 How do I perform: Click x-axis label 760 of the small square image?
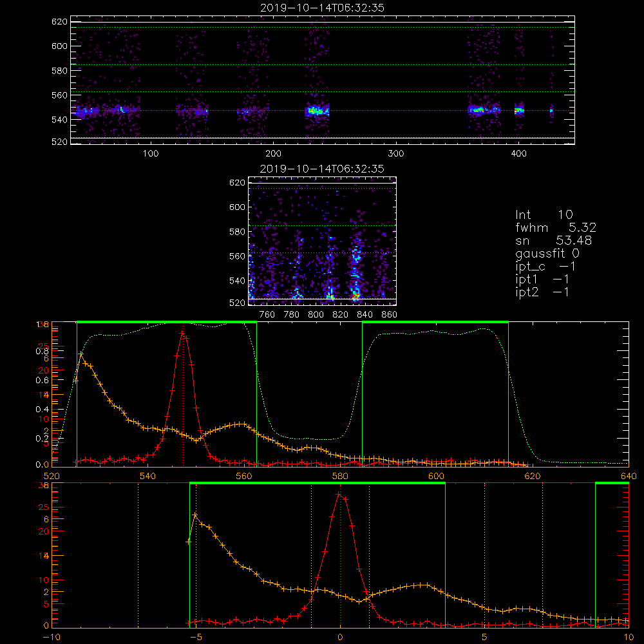(x=267, y=315)
